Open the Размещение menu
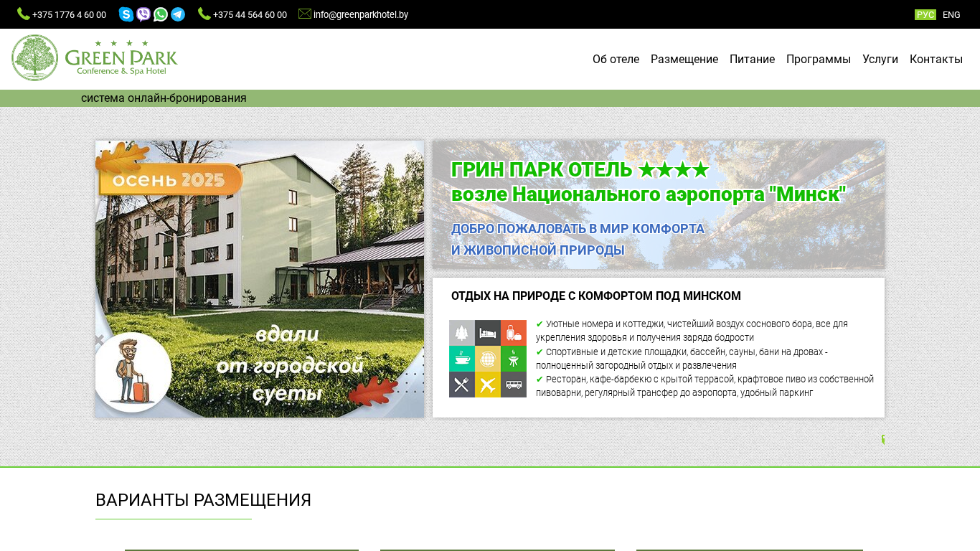Screen dimensions: 980x551 [x=684, y=60]
